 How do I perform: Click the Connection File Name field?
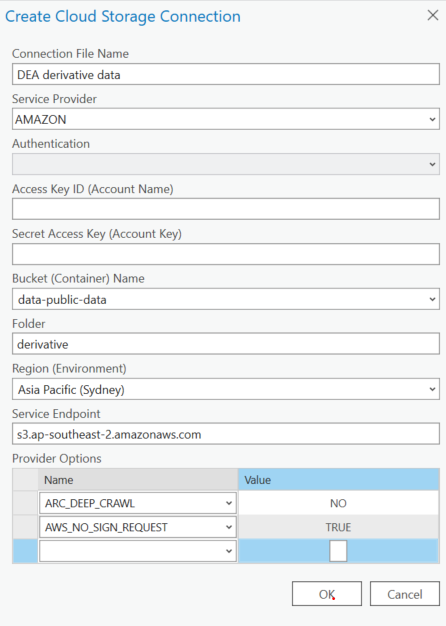tap(226, 75)
